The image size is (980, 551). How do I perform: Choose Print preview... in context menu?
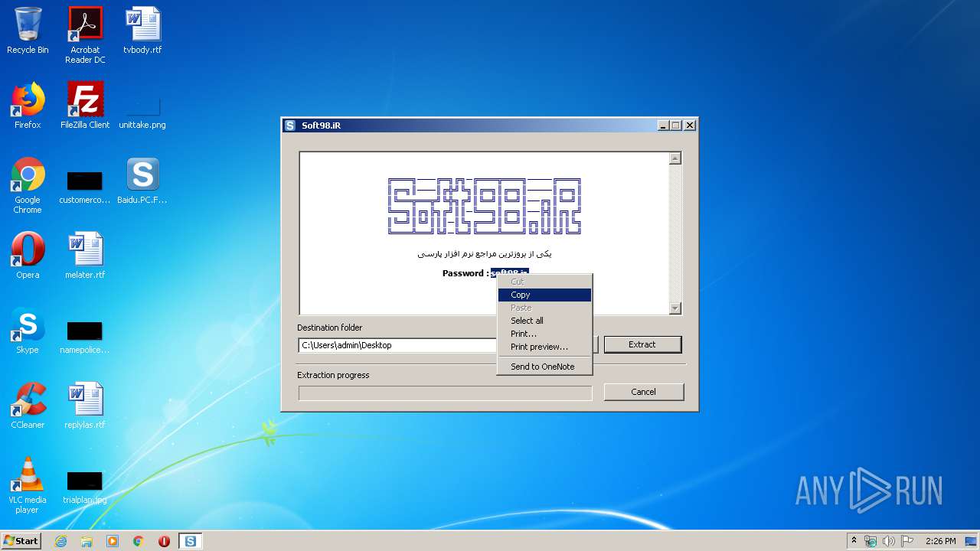point(544,347)
